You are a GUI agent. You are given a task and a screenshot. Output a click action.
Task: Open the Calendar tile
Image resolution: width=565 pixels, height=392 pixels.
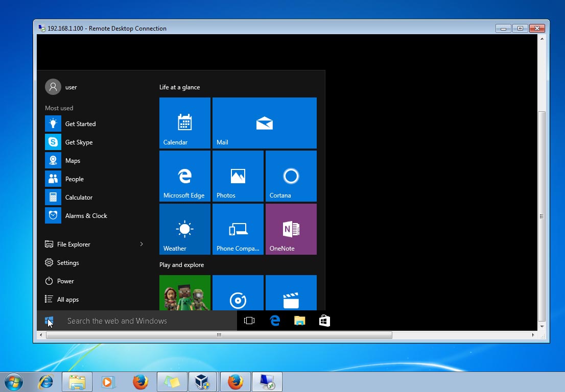point(184,122)
